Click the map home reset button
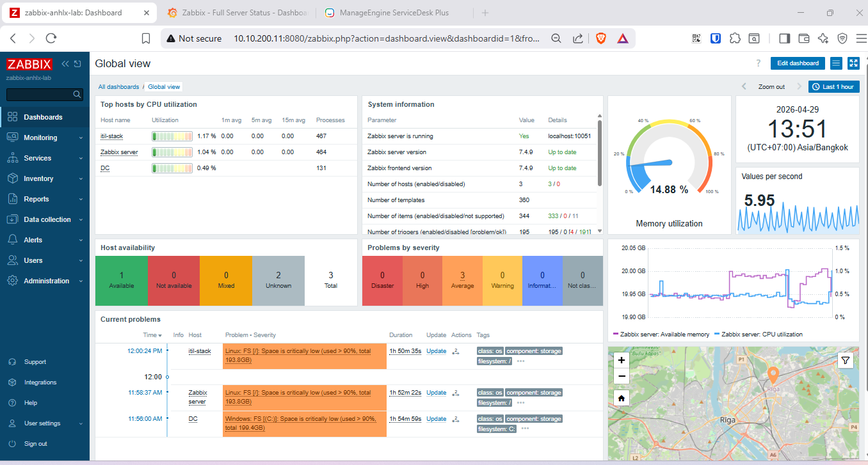868x465 pixels. [622, 398]
